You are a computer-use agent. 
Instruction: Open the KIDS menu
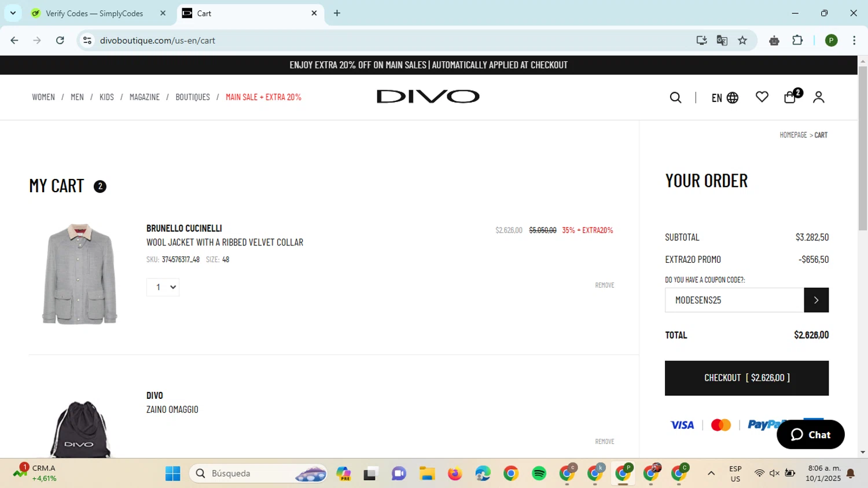click(106, 97)
